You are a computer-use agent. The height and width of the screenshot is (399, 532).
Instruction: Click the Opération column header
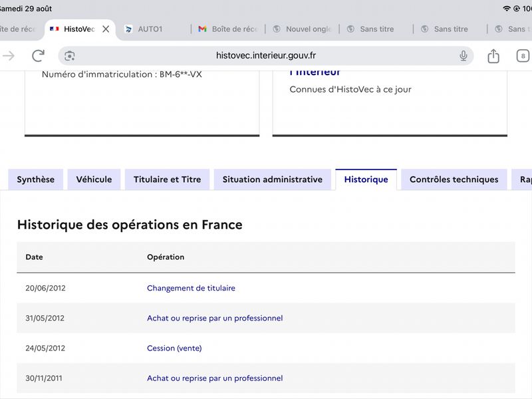[166, 257]
